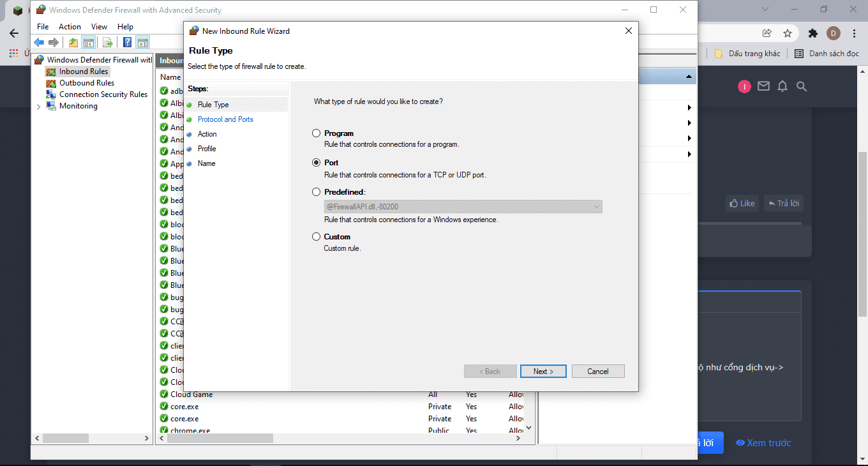Image resolution: width=868 pixels, height=466 pixels.
Task: Open the Predefined rule dropdown list
Action: [463, 207]
